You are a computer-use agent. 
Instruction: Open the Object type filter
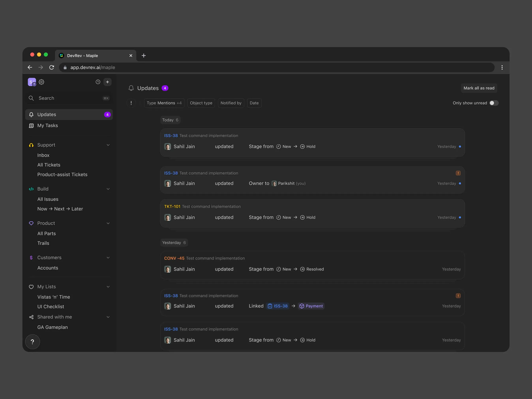click(x=201, y=103)
